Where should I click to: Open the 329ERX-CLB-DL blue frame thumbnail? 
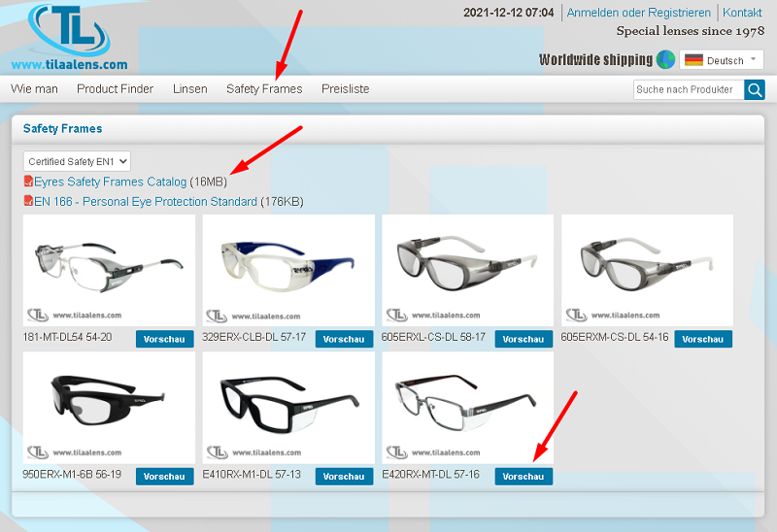pyautogui.click(x=288, y=271)
